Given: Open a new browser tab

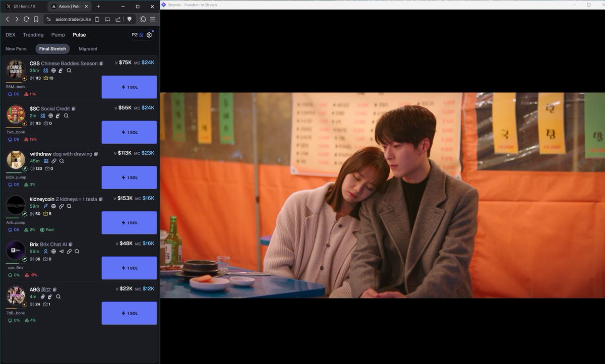Looking at the screenshot, I should point(98,6).
